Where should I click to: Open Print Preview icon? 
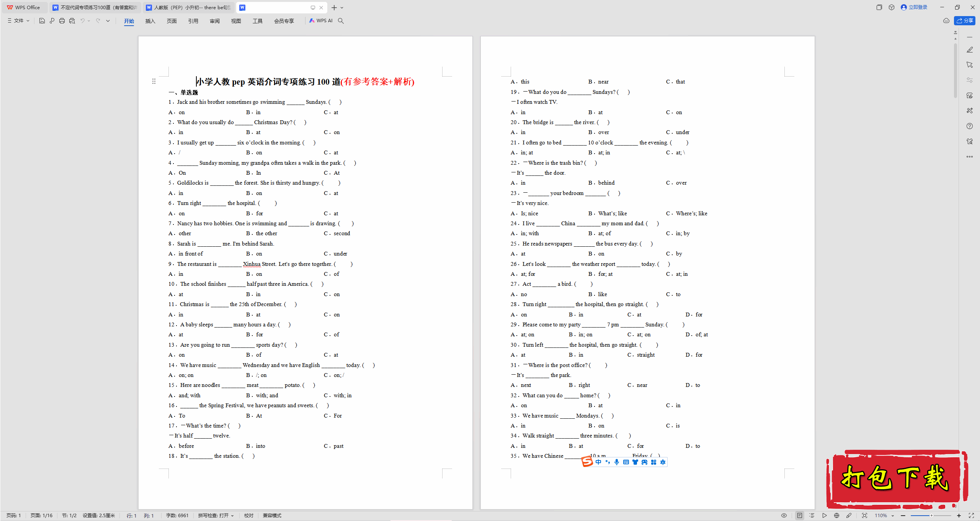click(x=72, y=21)
